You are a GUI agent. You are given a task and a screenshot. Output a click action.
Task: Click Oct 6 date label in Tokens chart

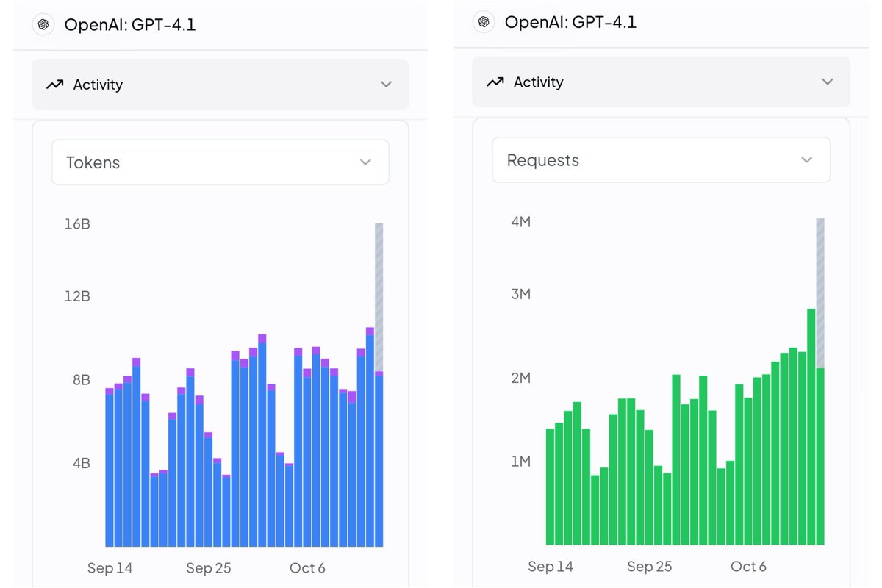coord(307,568)
